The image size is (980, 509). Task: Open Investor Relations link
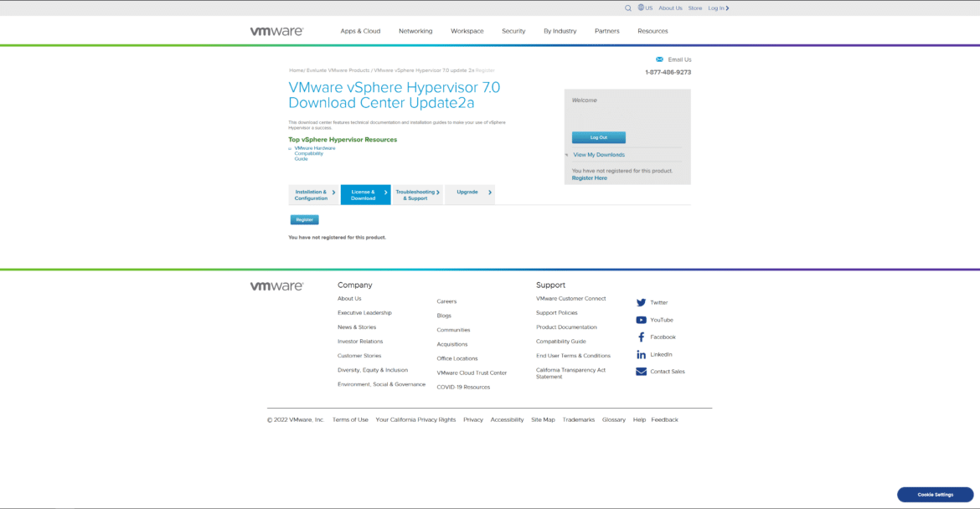point(360,342)
